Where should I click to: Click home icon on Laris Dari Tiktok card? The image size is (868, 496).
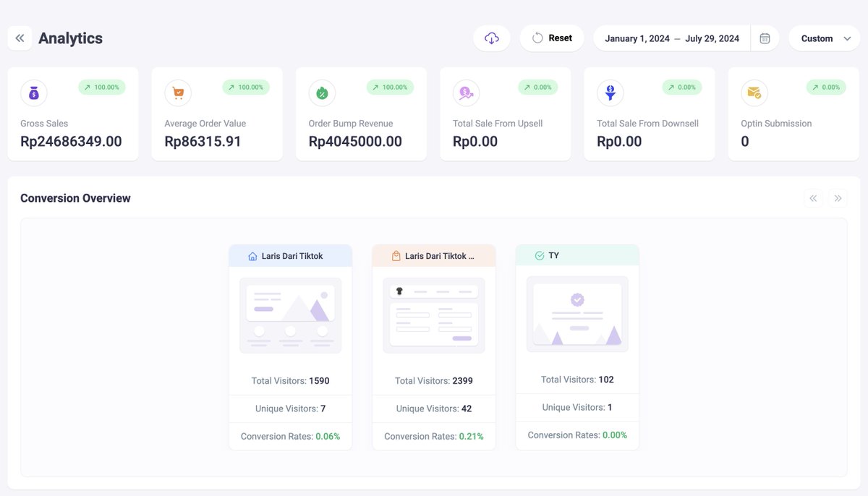pyautogui.click(x=252, y=256)
